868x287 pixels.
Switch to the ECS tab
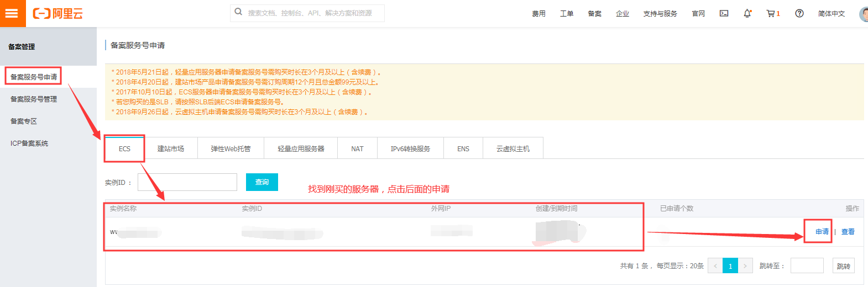click(x=124, y=149)
